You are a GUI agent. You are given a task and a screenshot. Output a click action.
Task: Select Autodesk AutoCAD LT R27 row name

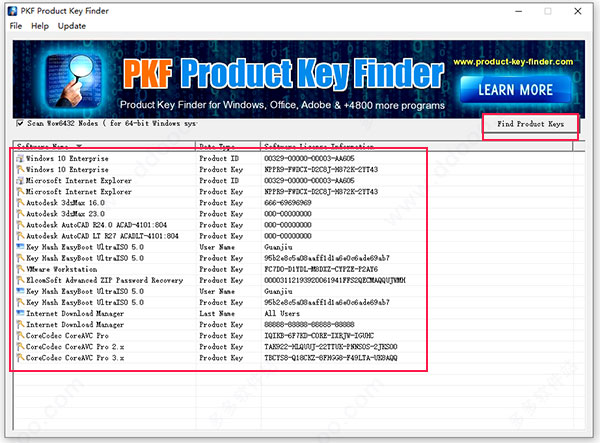point(102,236)
